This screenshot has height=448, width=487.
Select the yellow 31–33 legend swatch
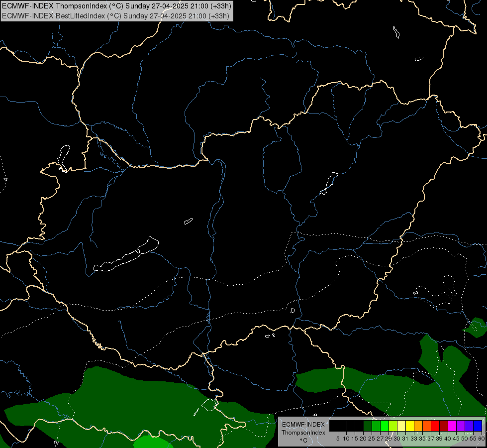tap(410, 426)
